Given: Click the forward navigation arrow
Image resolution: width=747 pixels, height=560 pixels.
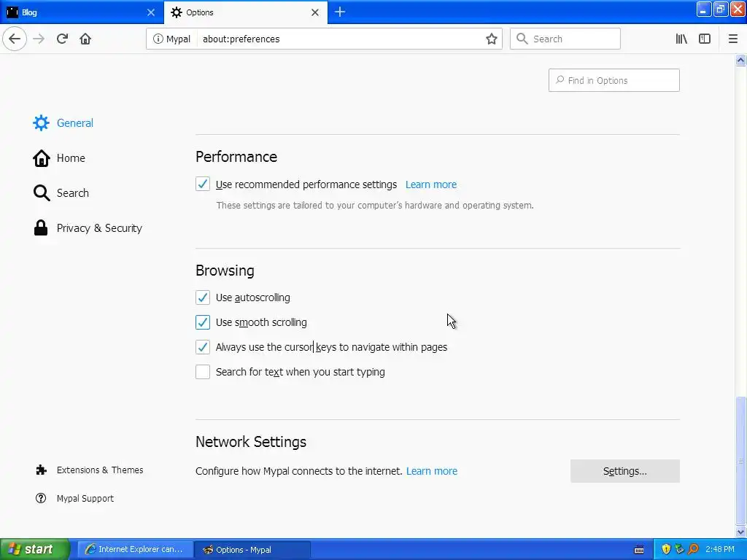Looking at the screenshot, I should [39, 39].
